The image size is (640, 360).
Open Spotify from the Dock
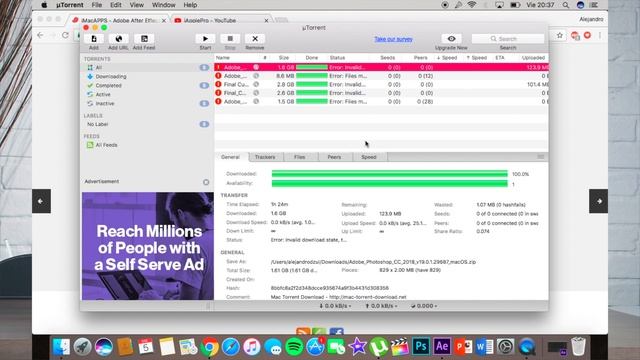[x=294, y=347]
